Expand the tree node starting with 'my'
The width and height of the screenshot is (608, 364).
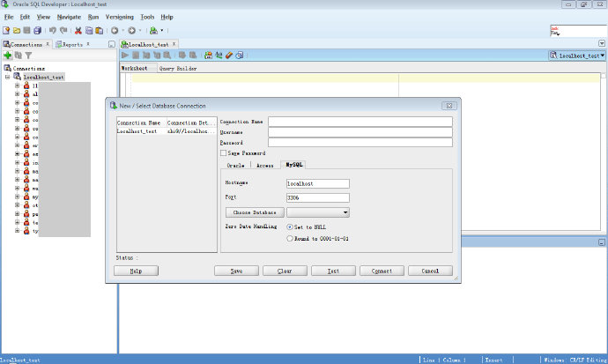[x=17, y=197]
